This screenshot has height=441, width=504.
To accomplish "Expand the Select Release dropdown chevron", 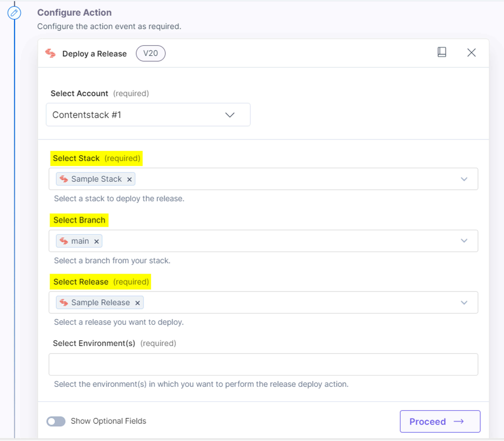I will [464, 302].
